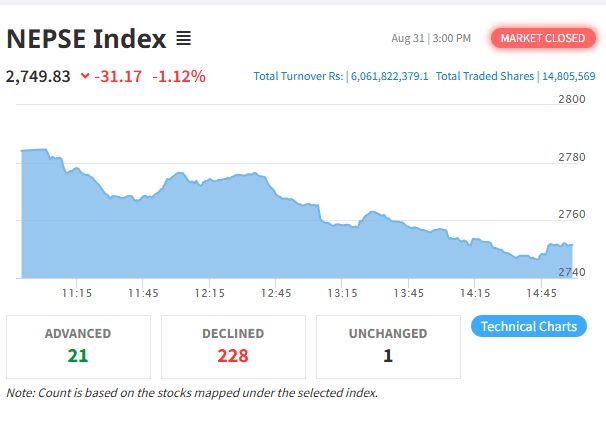Screen dimensions: 606x428
Task: Click the 14:45 time axis label
Action: 541,294
